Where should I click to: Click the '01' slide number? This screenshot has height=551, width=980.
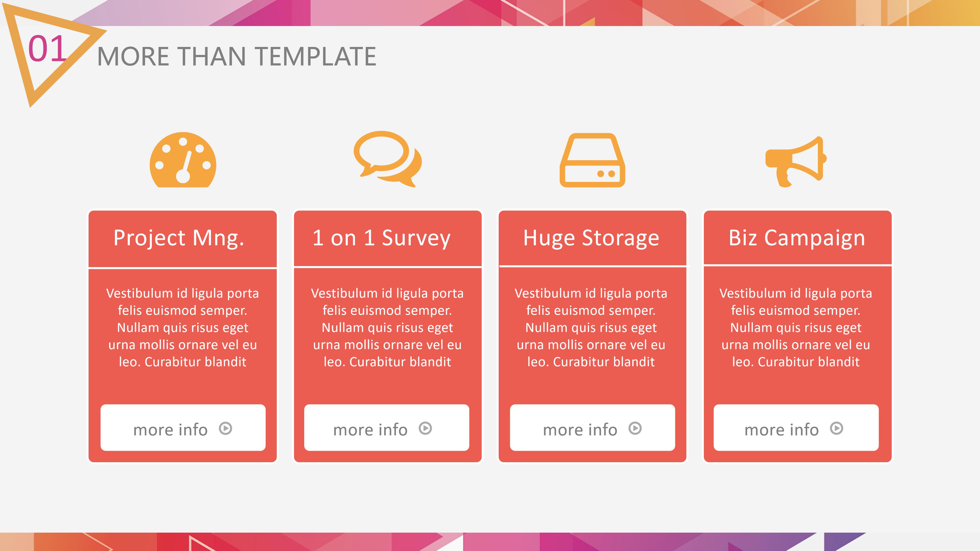point(47,49)
